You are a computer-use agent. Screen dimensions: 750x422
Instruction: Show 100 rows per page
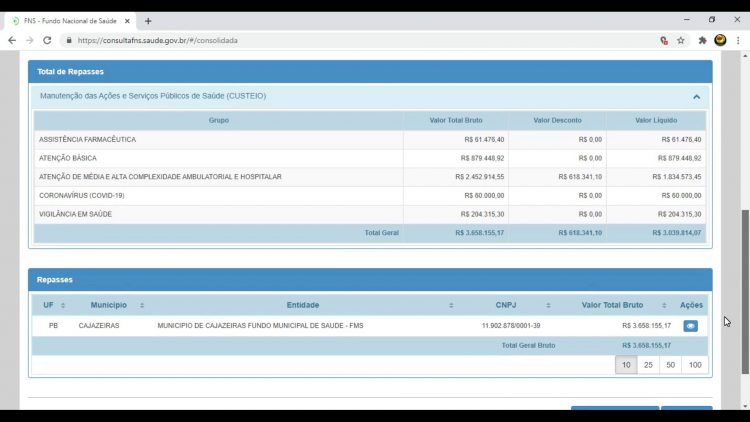[x=695, y=365]
